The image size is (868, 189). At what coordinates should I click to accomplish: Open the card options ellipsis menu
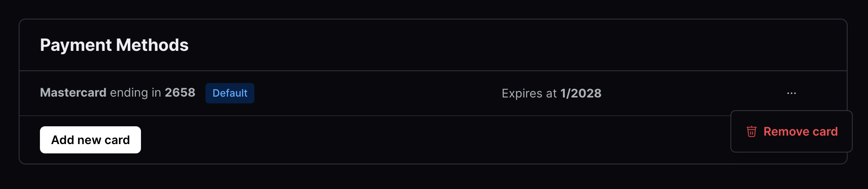point(791,93)
